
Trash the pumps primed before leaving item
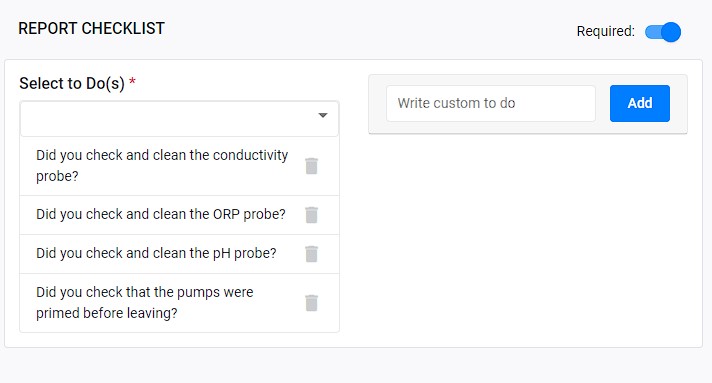click(x=312, y=303)
